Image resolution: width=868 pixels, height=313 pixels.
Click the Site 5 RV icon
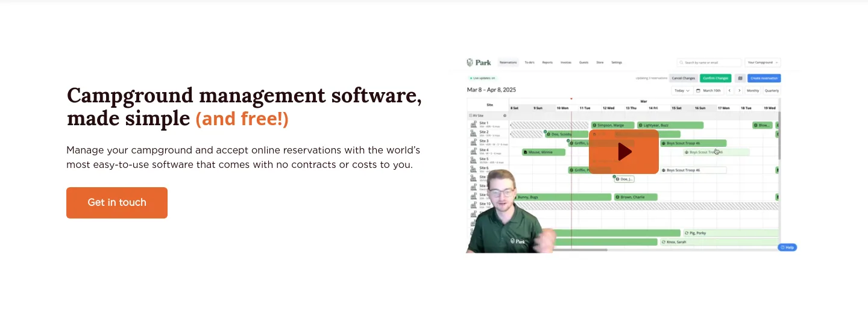point(474,161)
